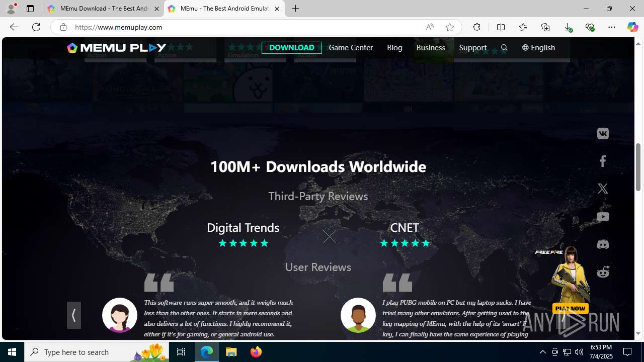The height and width of the screenshot is (362, 644).
Task: Click the DOWNLOAD button in header
Action: coord(292,47)
